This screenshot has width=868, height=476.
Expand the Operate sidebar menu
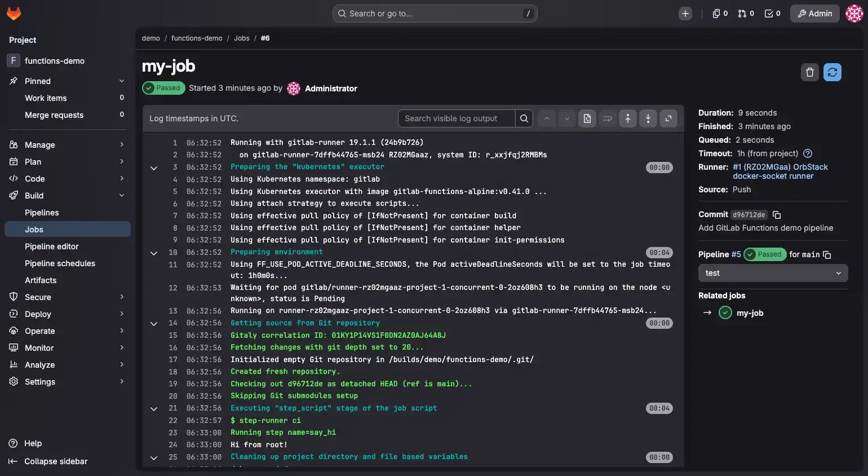click(x=68, y=331)
